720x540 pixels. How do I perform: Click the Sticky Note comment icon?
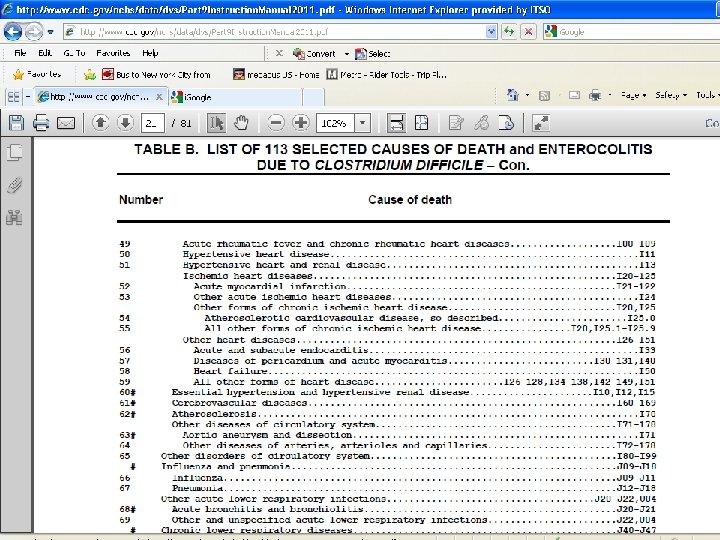(x=456, y=123)
